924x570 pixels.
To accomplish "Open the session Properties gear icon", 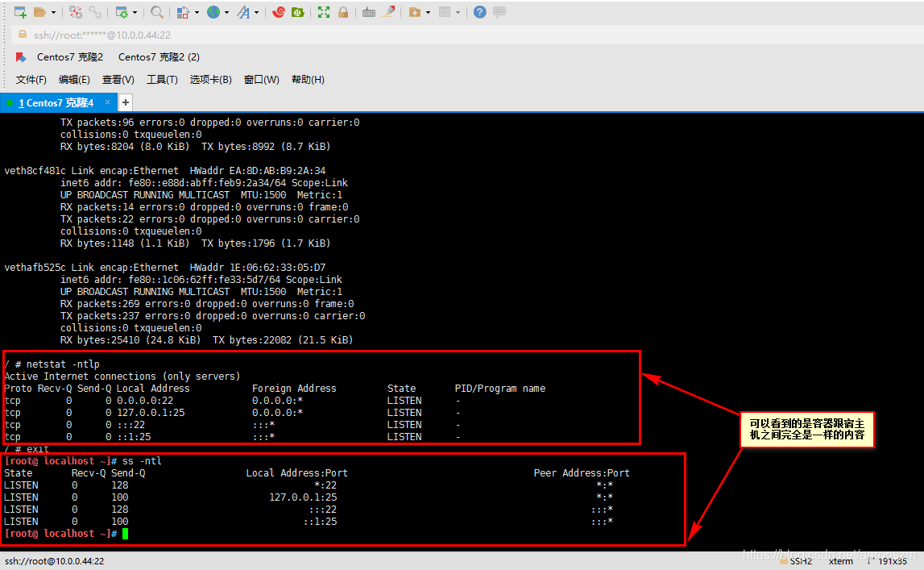I will pyautogui.click(x=122, y=12).
